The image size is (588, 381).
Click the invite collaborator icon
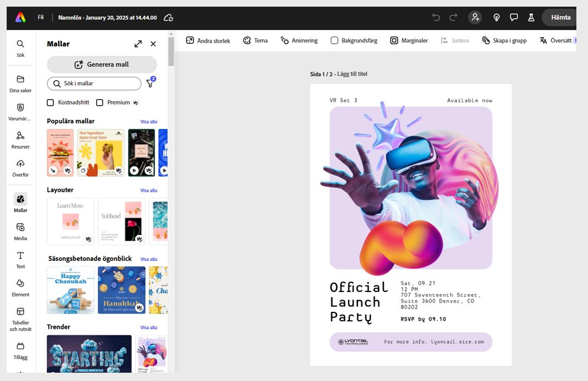click(x=475, y=17)
